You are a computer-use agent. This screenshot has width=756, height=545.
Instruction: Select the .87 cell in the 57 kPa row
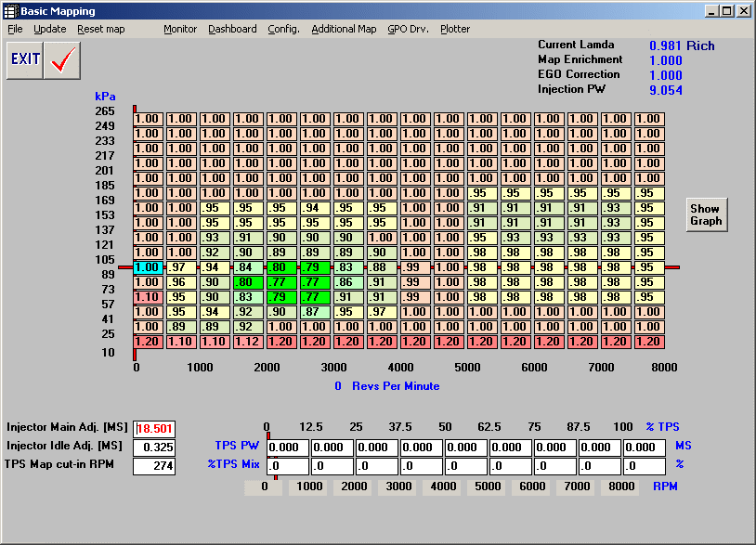pos(316,312)
